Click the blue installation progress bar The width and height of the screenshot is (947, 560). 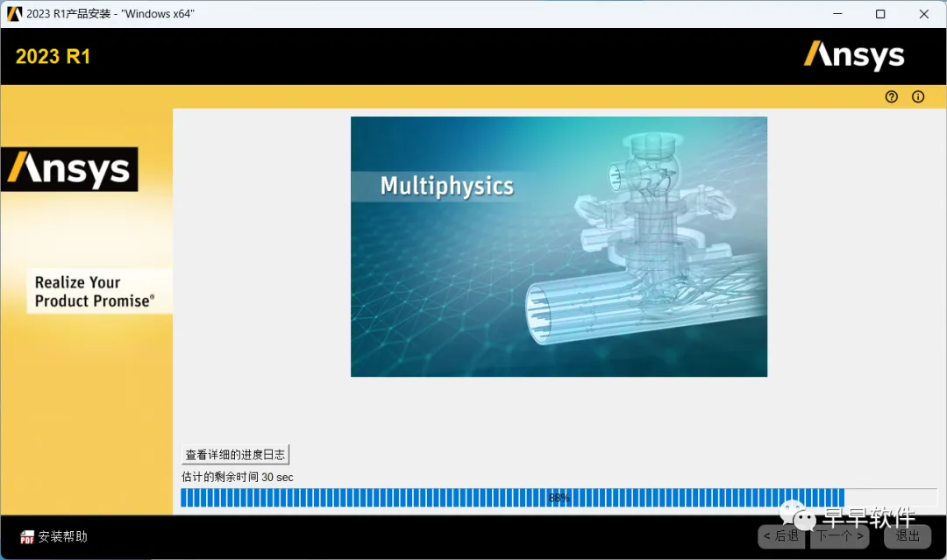[559, 498]
